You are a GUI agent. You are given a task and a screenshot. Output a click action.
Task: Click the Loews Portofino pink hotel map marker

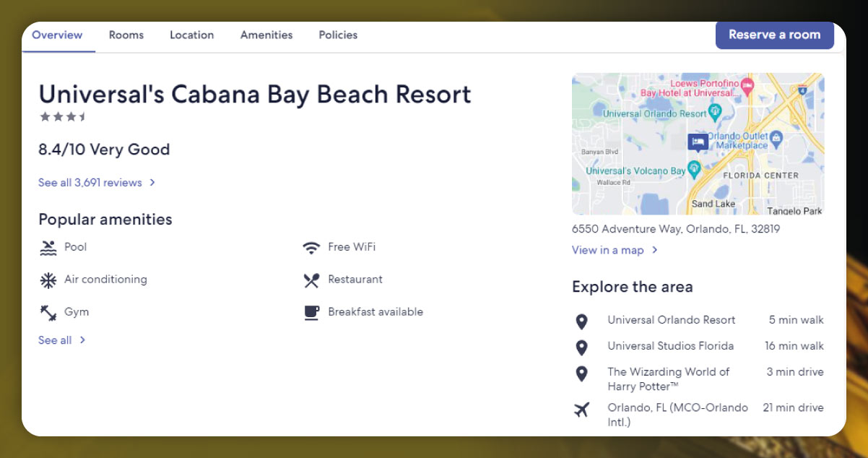747,87
